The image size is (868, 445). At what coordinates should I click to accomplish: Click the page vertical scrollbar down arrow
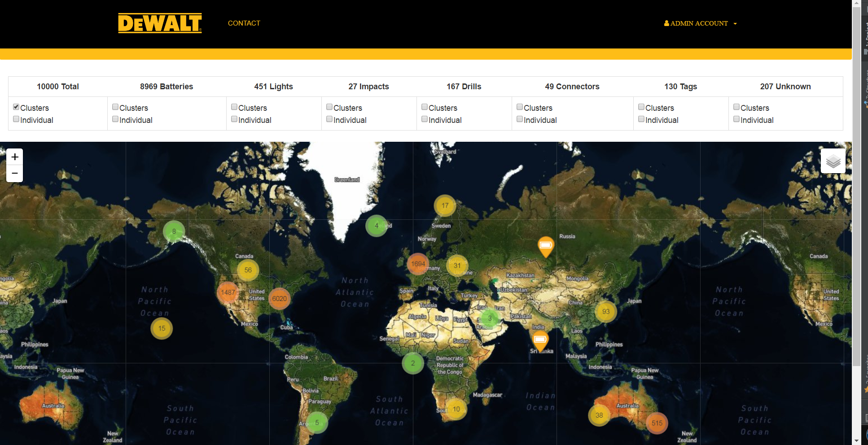pos(856,441)
